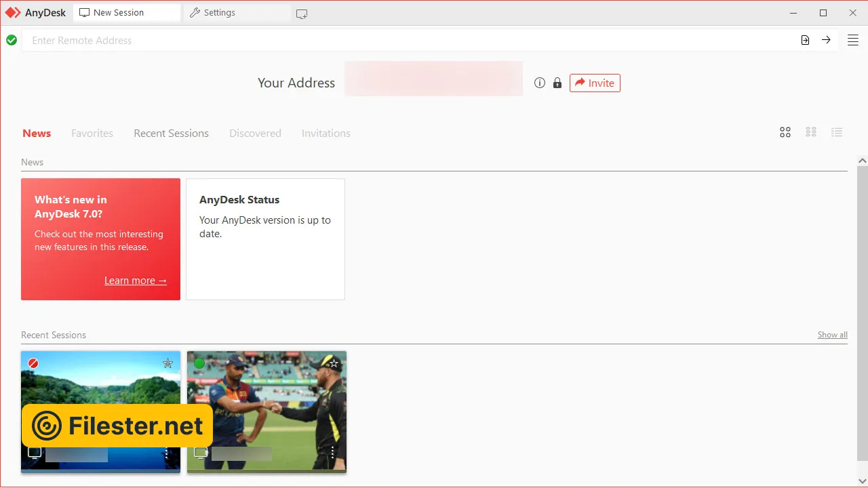The width and height of the screenshot is (868, 488).
Task: Switch to small tiles view
Action: (x=811, y=133)
